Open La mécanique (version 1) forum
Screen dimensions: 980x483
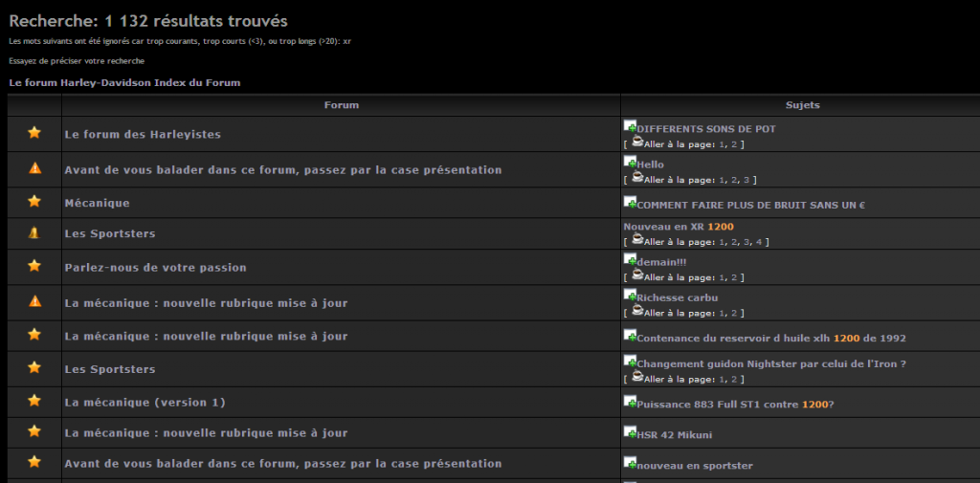click(145, 403)
